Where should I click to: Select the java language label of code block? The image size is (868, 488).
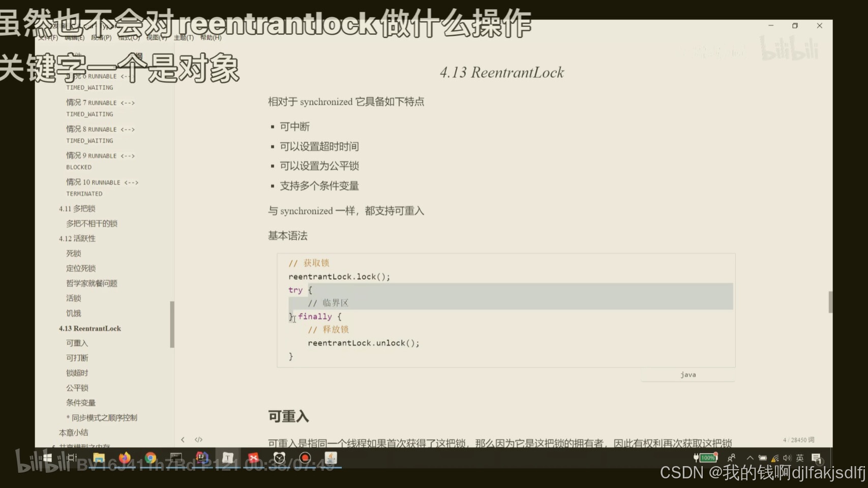[x=688, y=375]
